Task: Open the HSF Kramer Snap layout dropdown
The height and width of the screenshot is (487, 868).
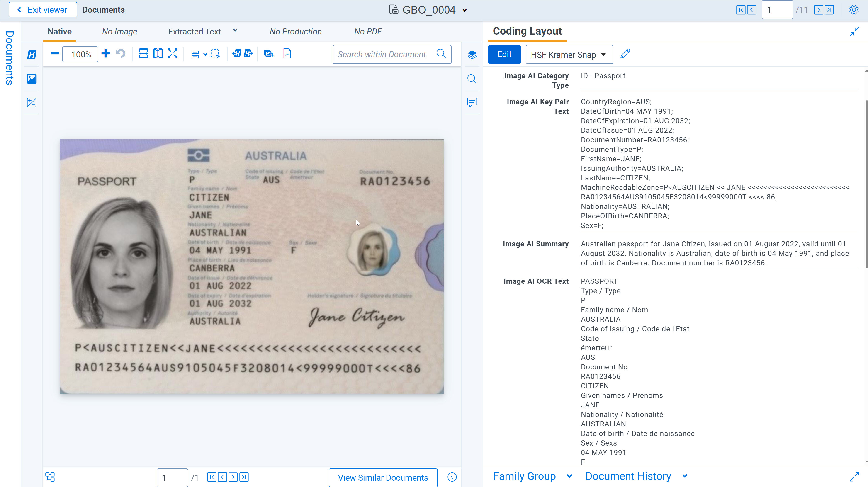Action: point(569,55)
